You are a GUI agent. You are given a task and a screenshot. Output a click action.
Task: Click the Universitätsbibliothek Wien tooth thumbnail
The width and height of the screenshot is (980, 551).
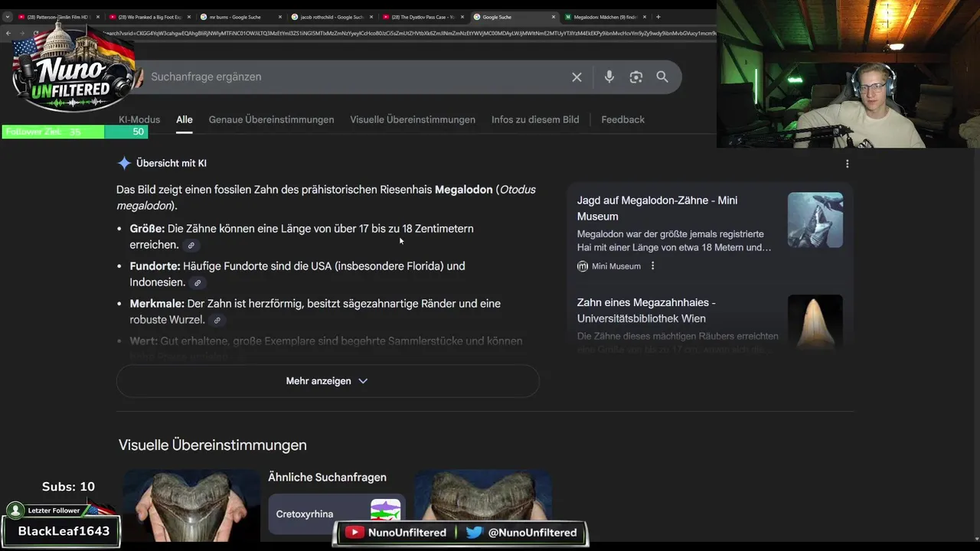(815, 321)
